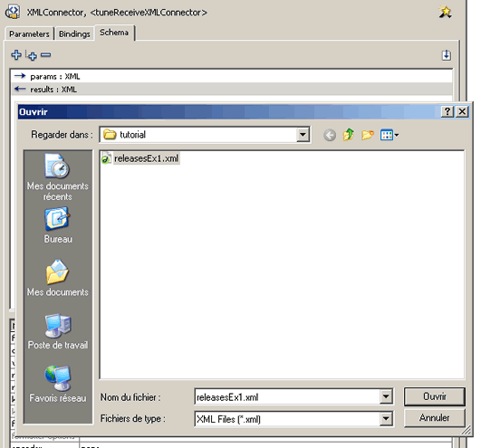Open Poste de travail location
This screenshot has height=448, width=481.
pyautogui.click(x=58, y=331)
